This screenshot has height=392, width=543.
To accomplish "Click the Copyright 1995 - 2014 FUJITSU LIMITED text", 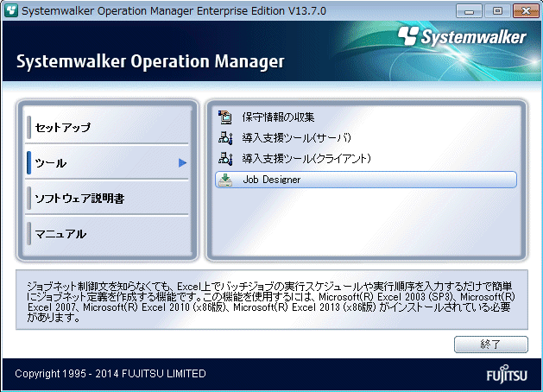I will click(x=110, y=374).
